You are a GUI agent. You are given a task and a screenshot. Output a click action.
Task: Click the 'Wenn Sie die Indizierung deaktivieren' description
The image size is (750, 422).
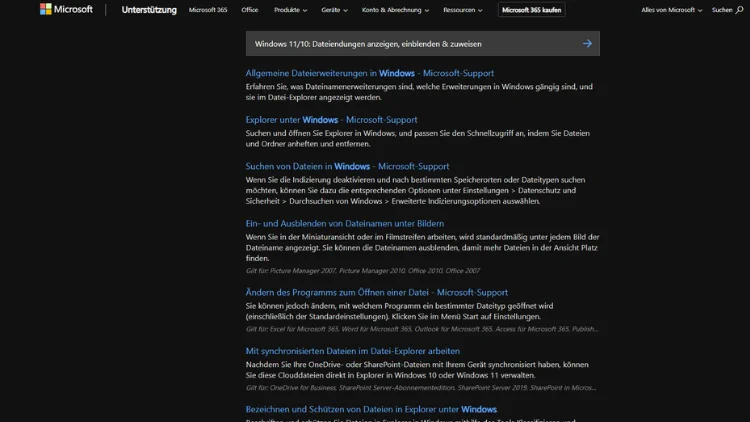[415, 190]
